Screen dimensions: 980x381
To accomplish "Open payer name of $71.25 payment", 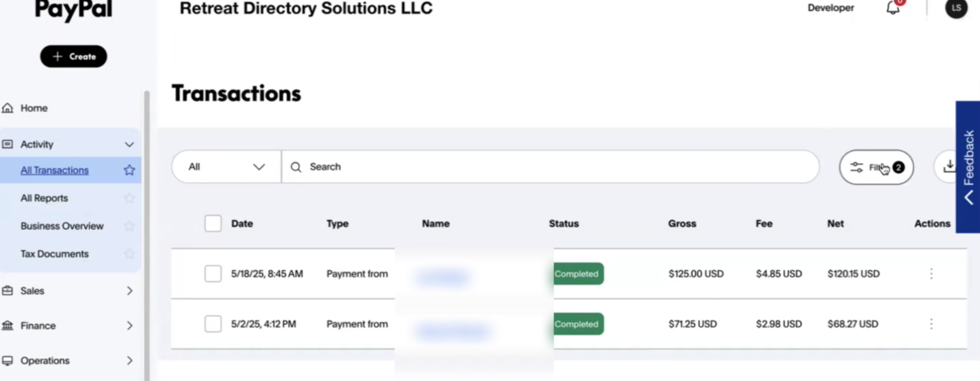I will (453, 331).
